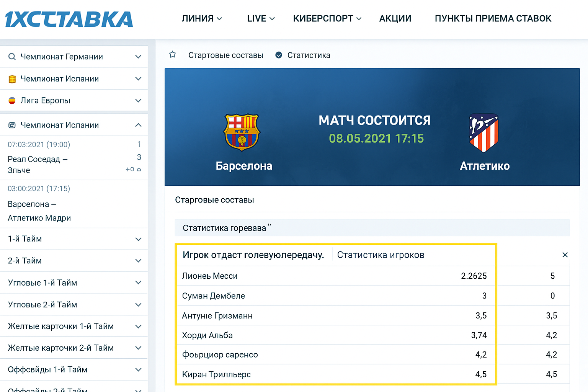The image size is (588, 392).
Task: Expand Угловые 1-й Тайм markets
Action: coord(138,283)
